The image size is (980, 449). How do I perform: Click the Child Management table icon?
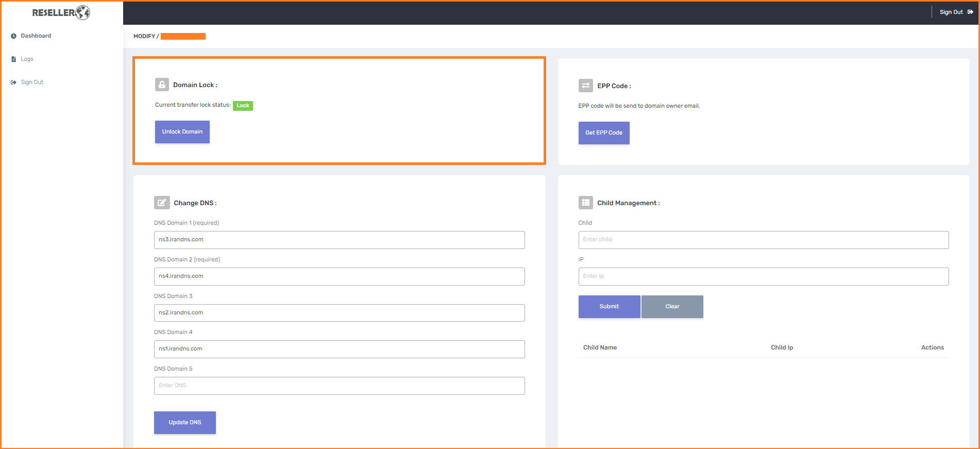[x=585, y=203]
